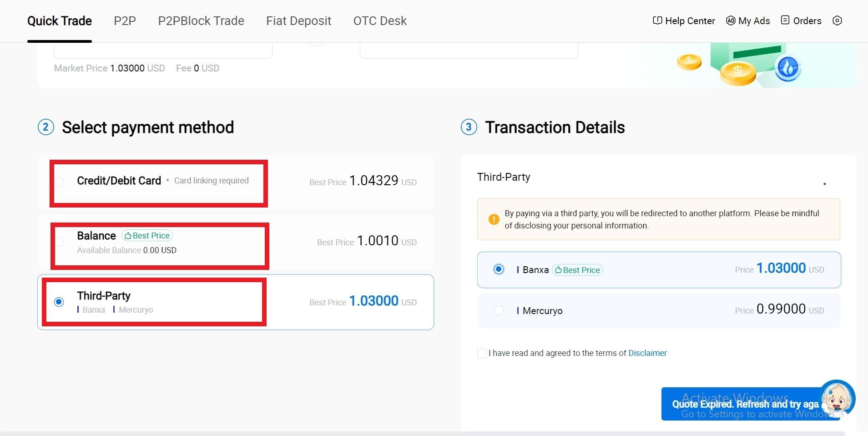Screen dimensions: 868x436
Task: Choose the Banxa provider radio button
Action: 499,269
